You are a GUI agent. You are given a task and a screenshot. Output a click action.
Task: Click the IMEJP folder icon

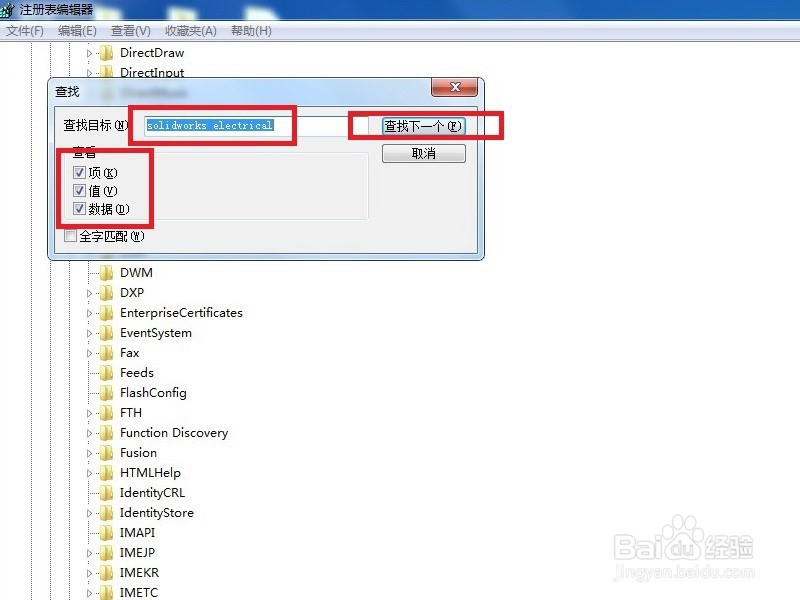tap(106, 553)
